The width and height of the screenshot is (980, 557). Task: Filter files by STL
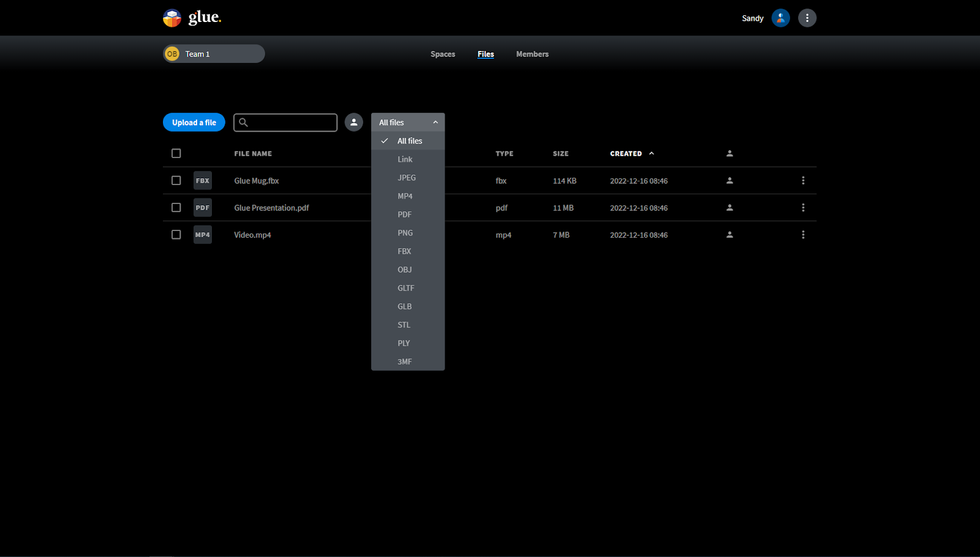coord(408,325)
